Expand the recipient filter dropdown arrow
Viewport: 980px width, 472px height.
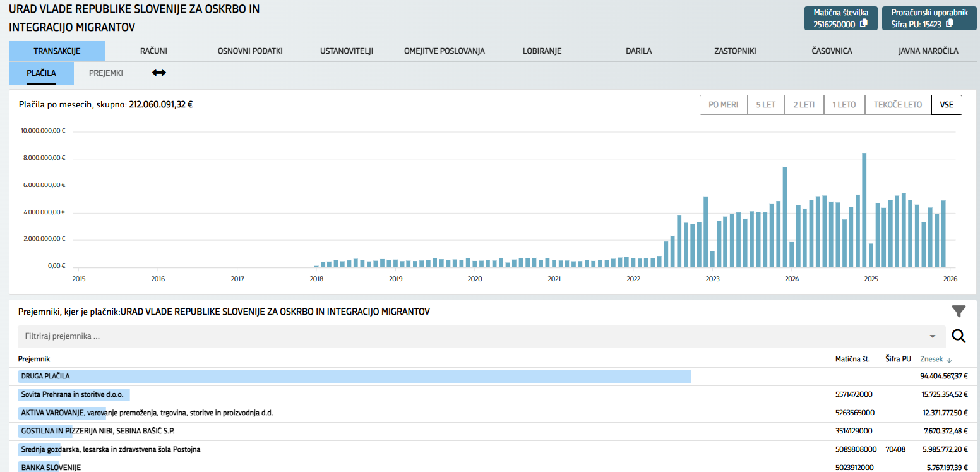coord(933,336)
